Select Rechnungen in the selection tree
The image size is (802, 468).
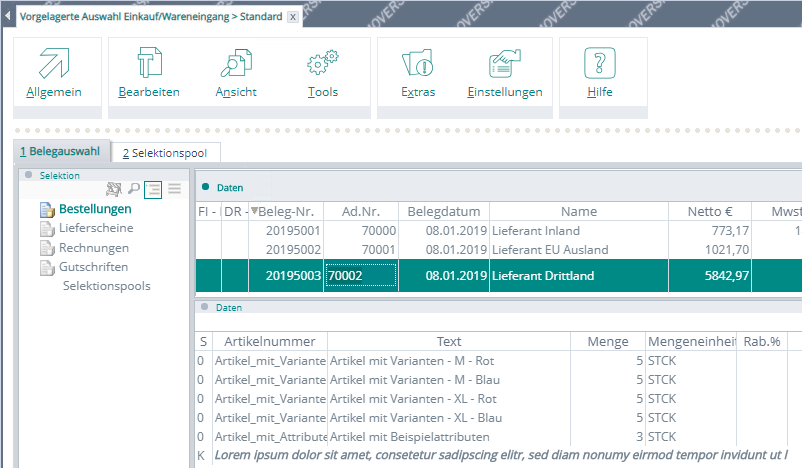coord(93,248)
